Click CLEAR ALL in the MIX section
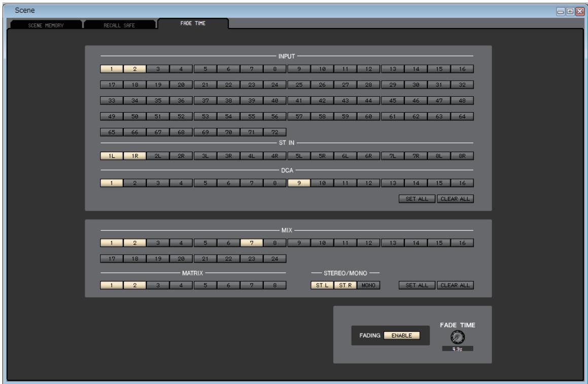The image size is (588, 384). coord(455,286)
